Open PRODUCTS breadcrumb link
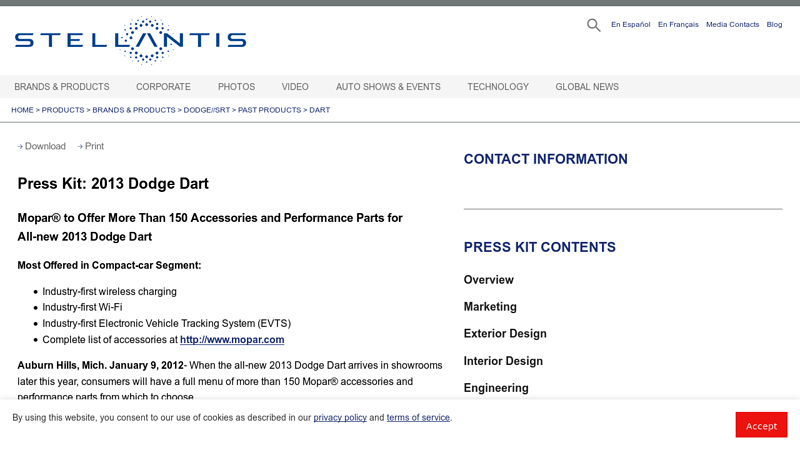The image size is (800, 450). [63, 110]
